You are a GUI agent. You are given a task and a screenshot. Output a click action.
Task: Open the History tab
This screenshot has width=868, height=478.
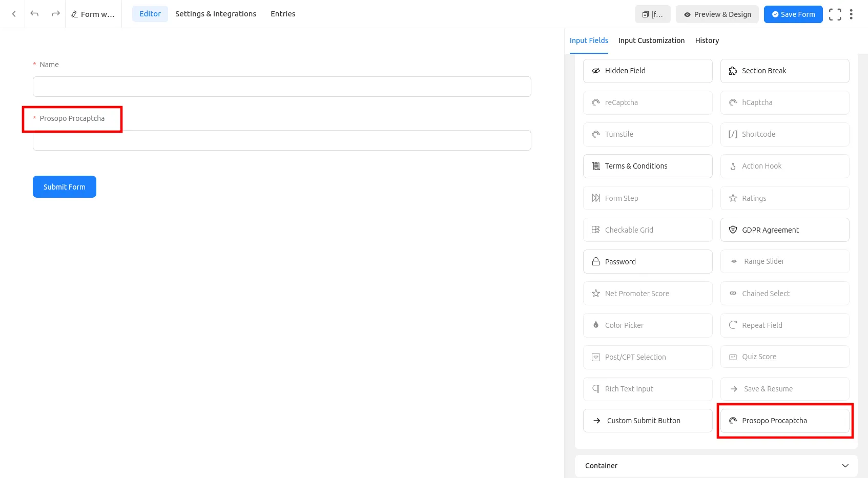coord(707,40)
